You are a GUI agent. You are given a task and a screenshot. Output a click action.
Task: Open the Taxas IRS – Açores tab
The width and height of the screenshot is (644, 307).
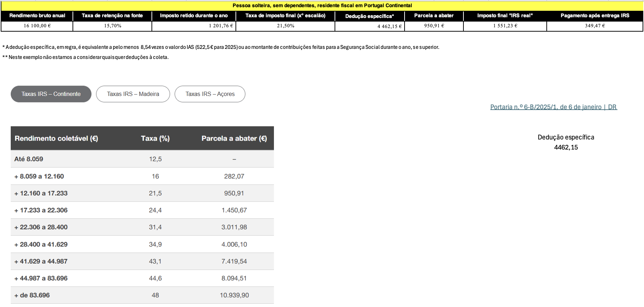coord(210,94)
